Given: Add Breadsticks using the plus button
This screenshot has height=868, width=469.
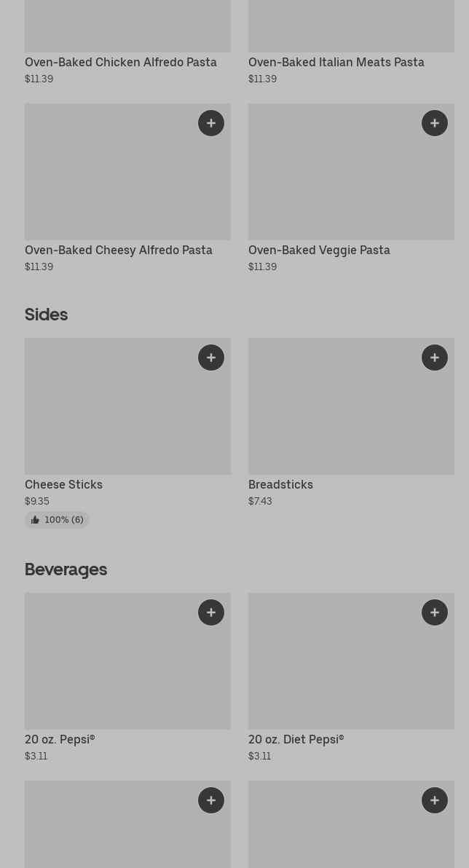Looking at the screenshot, I should tap(435, 358).
